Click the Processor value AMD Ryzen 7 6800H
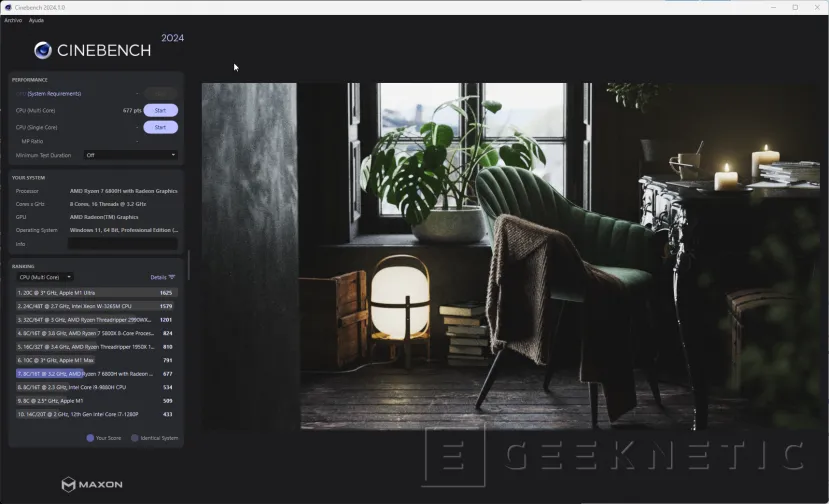829x504 pixels. coord(123,191)
